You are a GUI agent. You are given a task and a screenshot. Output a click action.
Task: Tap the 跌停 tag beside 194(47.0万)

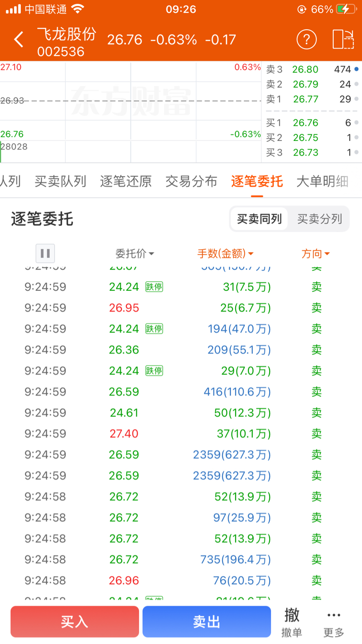click(154, 329)
